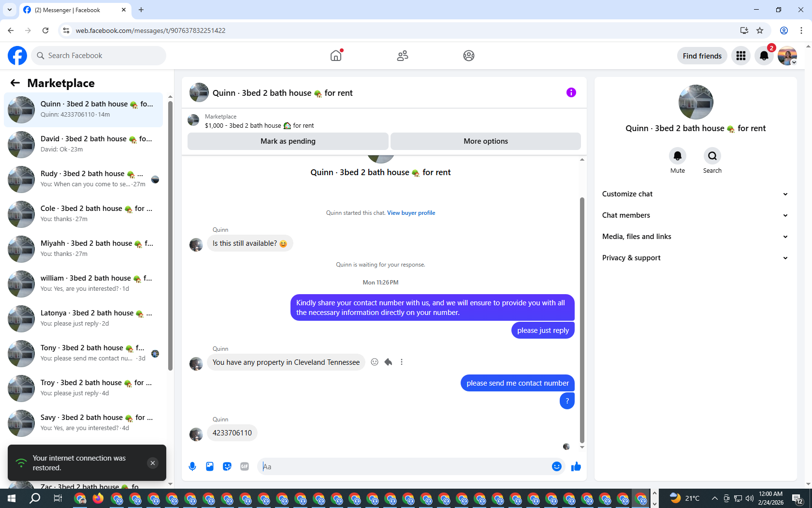
Task: Open View buyer profile link
Action: tap(411, 213)
